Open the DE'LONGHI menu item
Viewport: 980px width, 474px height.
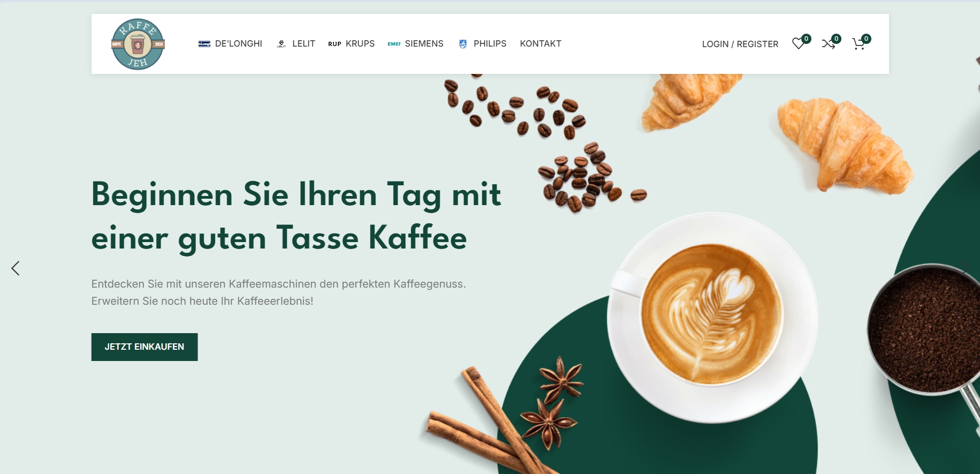[239, 44]
